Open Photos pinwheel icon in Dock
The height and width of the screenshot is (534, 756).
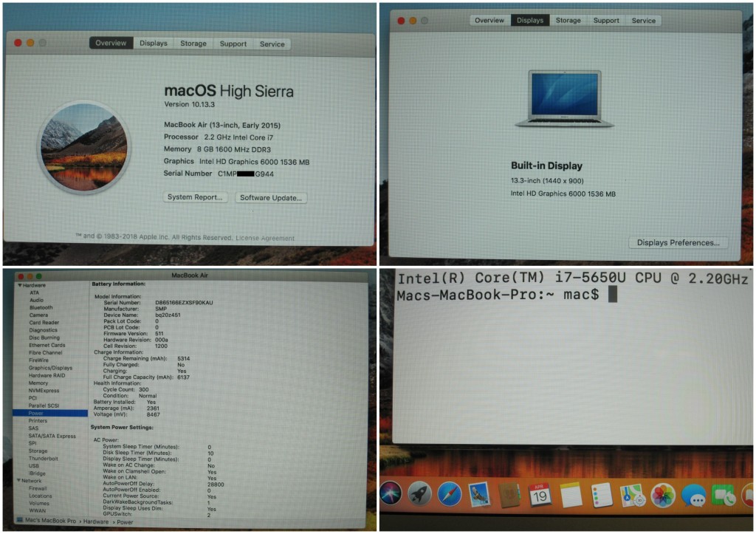click(x=663, y=496)
